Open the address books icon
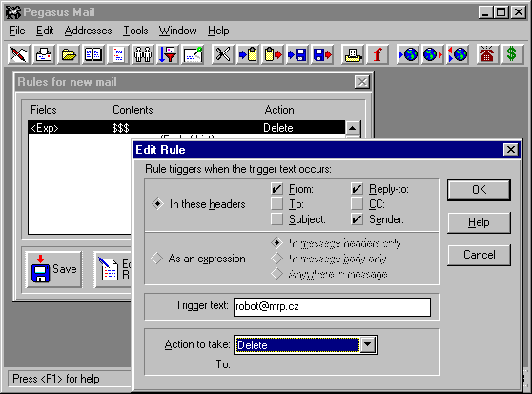 point(93,54)
